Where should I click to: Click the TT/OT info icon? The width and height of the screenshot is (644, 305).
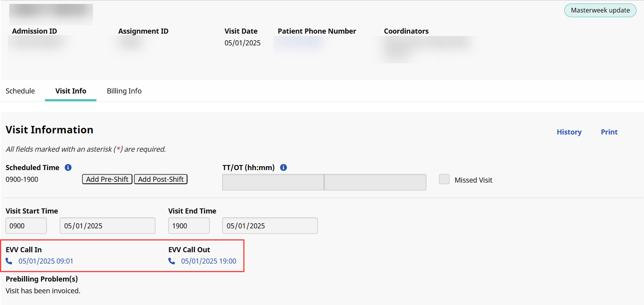284,167
